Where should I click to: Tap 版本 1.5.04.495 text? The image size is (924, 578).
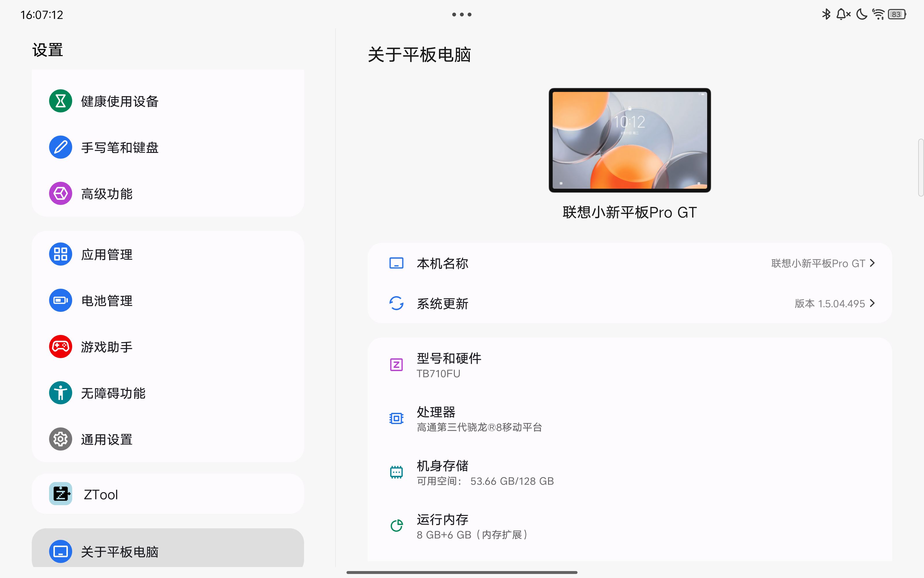tap(830, 303)
